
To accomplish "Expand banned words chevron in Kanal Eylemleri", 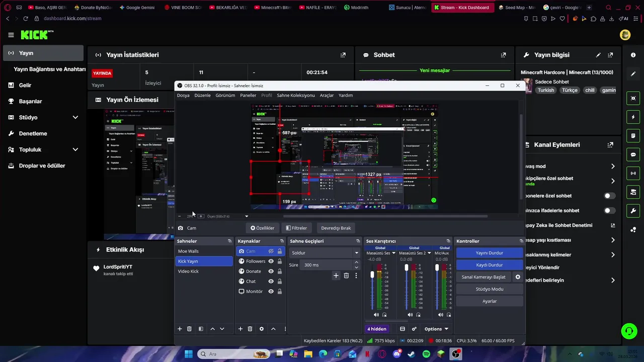I will (613, 255).
